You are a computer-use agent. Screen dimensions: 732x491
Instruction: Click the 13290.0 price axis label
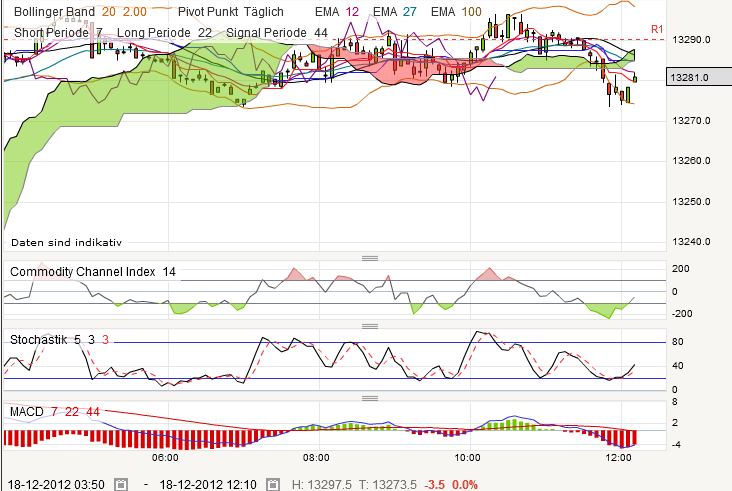click(691, 40)
